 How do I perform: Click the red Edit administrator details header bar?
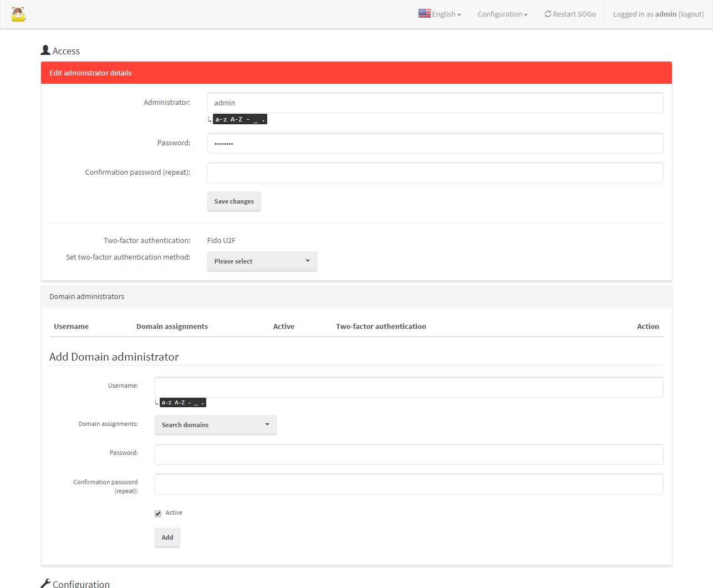pyautogui.click(x=356, y=73)
